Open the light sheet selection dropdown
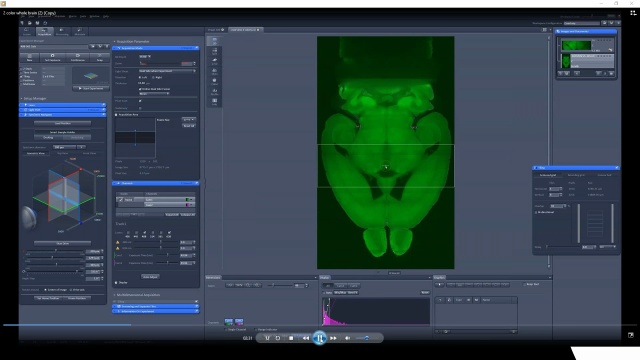The image size is (640, 360). [x=167, y=71]
